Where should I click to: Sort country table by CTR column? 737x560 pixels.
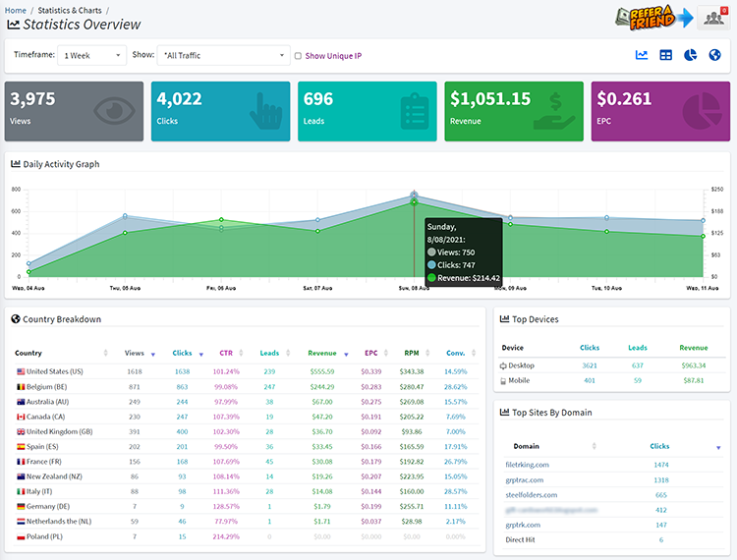click(x=226, y=353)
